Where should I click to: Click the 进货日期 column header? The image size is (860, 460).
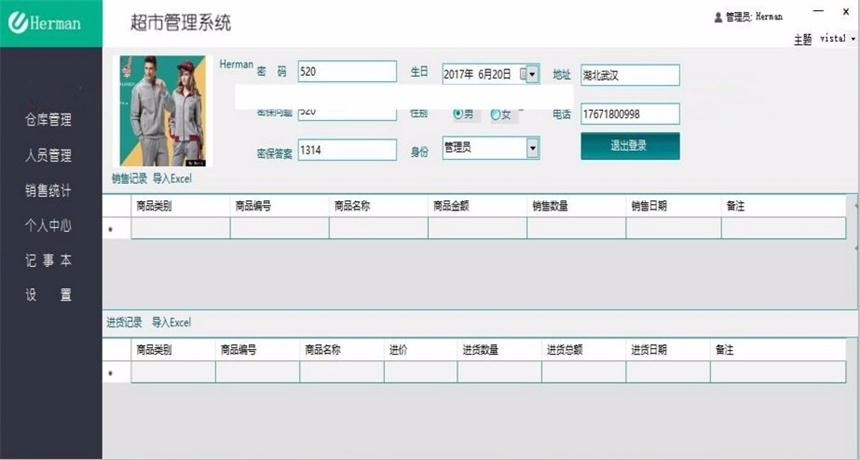coord(668,350)
